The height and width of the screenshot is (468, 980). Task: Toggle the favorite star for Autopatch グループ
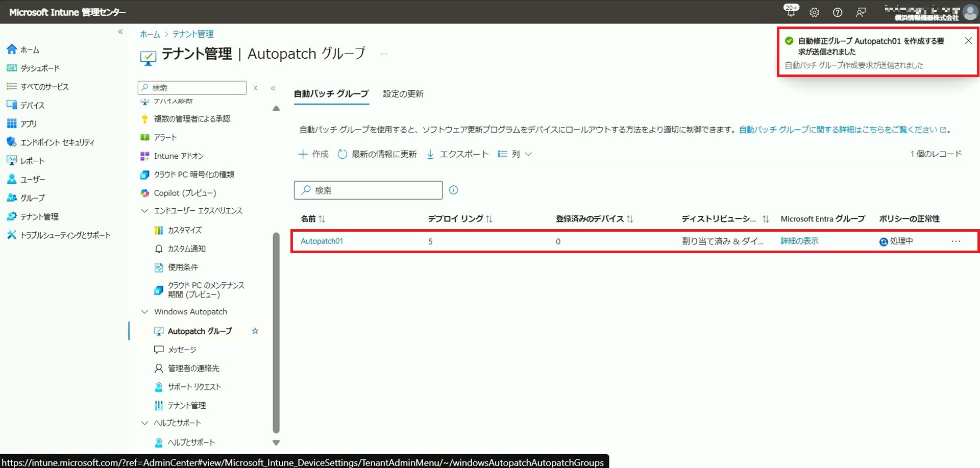pos(255,331)
